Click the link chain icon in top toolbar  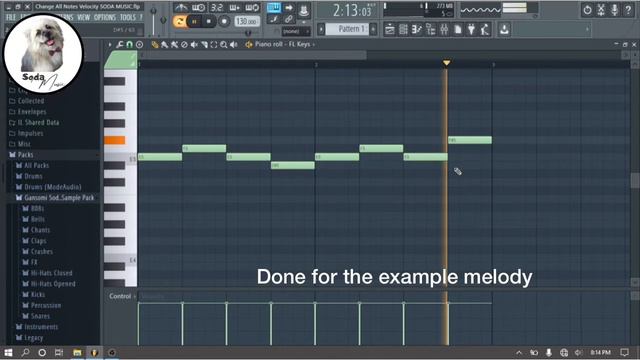[x=289, y=19]
